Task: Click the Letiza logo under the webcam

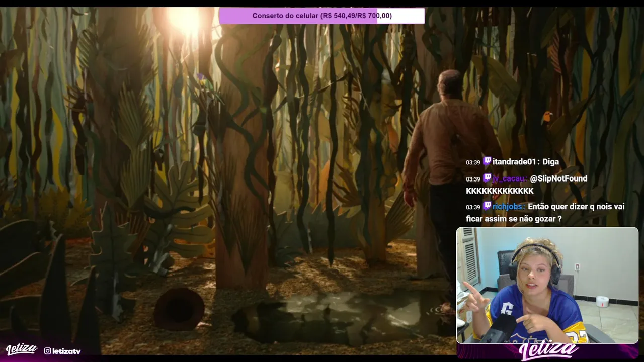Action: click(x=548, y=350)
